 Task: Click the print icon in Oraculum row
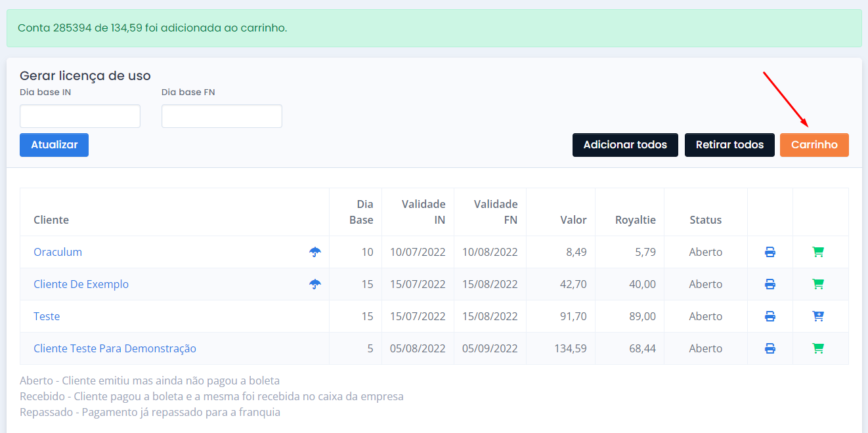pos(770,252)
